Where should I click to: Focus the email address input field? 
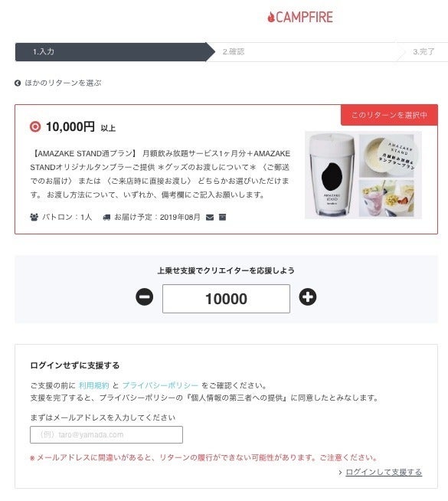tap(106, 434)
